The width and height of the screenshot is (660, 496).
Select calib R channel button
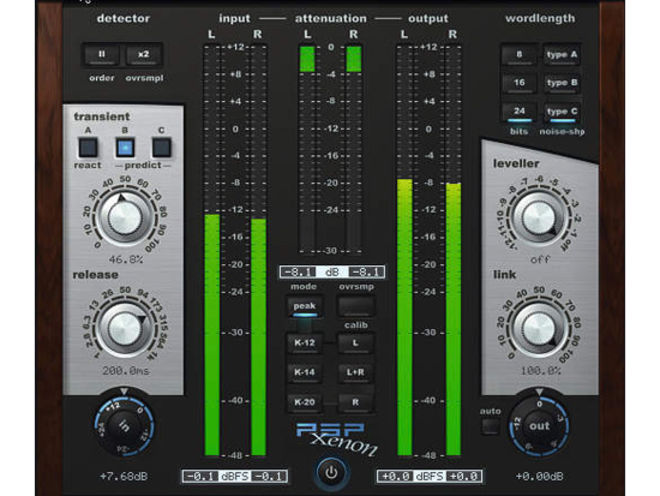coord(356,402)
